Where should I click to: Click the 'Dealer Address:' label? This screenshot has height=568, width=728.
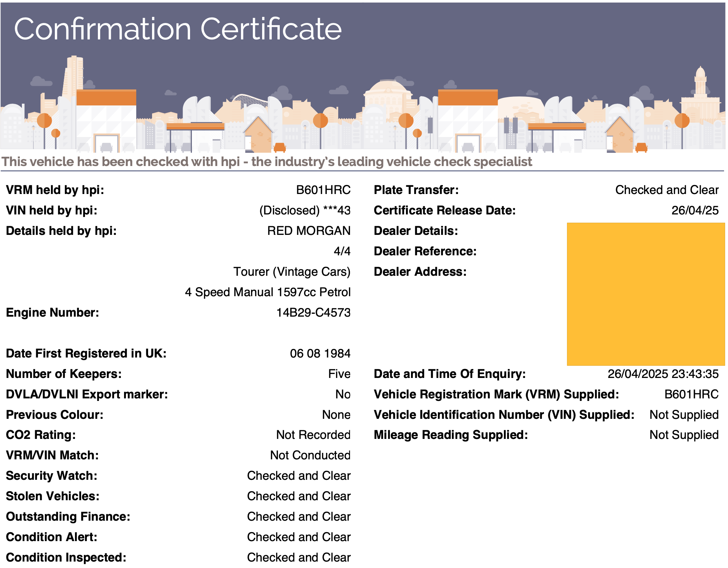point(420,271)
